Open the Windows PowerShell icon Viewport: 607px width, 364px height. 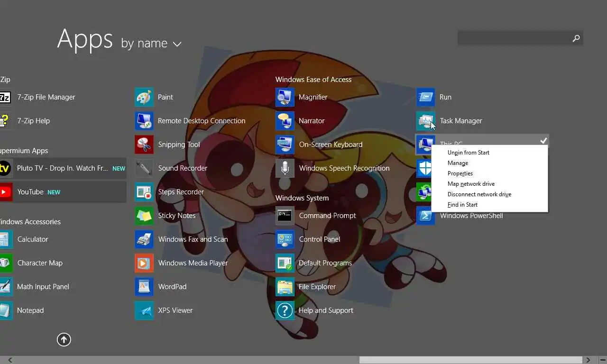coord(426,216)
